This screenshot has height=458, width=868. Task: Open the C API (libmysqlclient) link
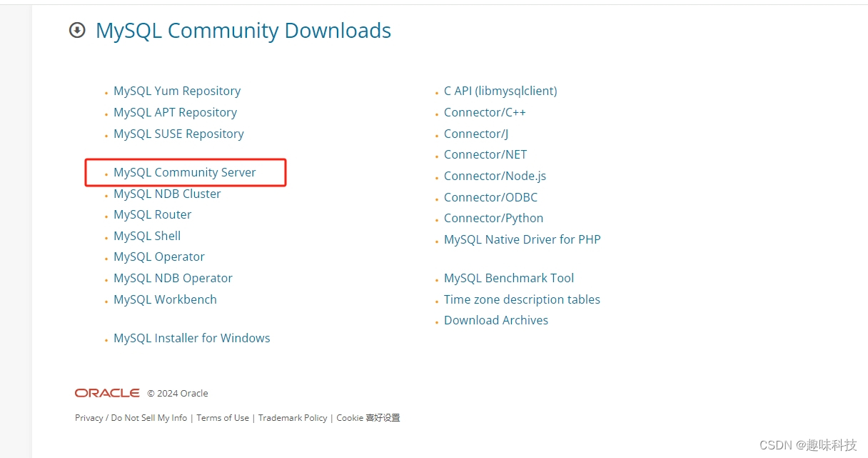[500, 91]
